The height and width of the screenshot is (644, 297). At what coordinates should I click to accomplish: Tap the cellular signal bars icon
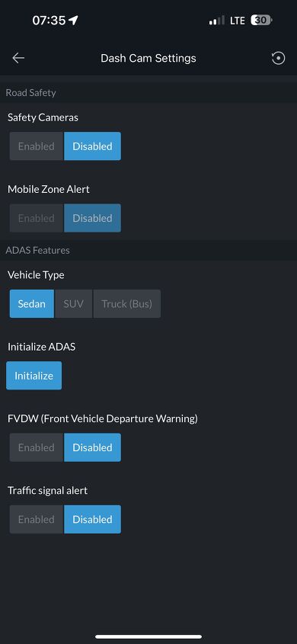point(216,21)
